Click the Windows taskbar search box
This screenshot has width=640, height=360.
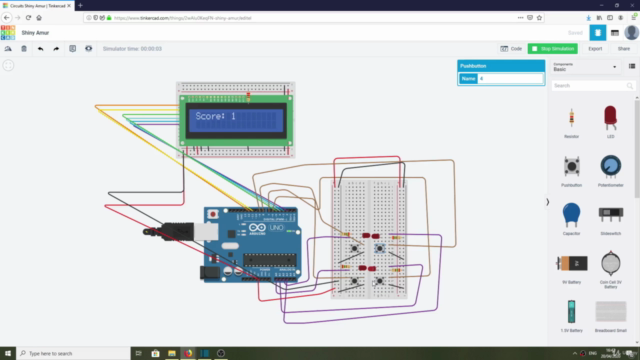pos(73,353)
